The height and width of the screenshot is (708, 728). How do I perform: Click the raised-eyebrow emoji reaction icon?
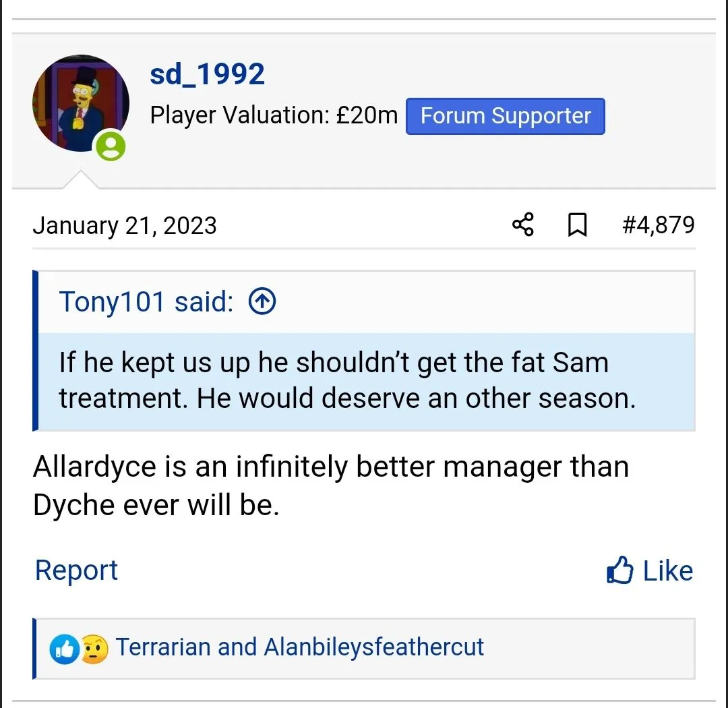(94, 649)
